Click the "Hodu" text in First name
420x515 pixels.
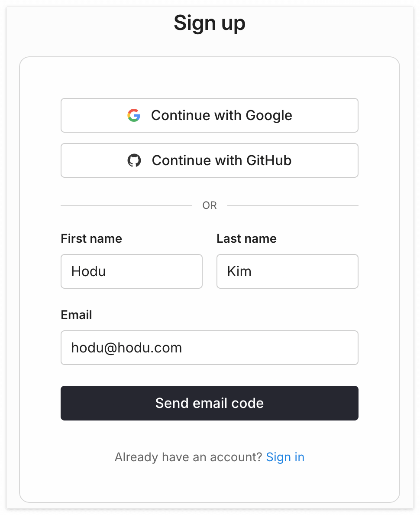point(89,271)
